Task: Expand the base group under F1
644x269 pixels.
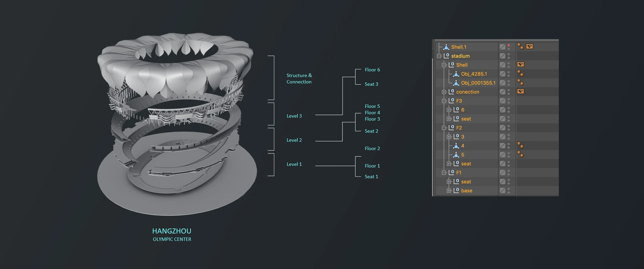Action: tap(449, 191)
